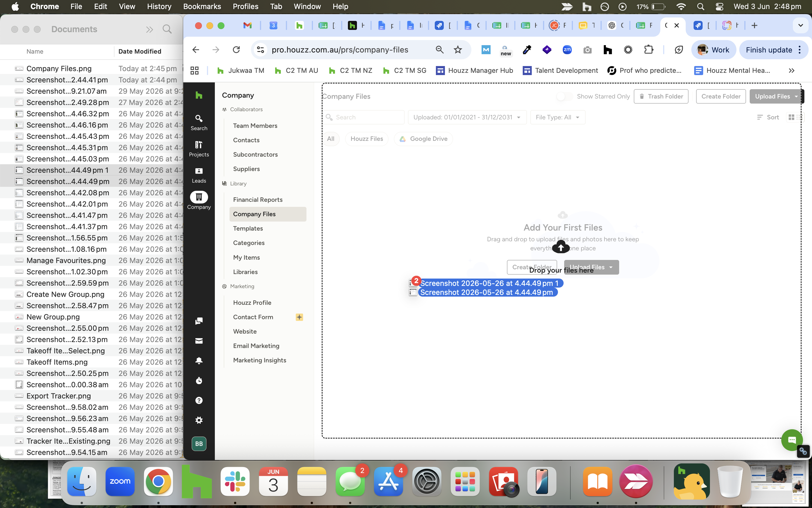Open the Bookmarks menu in the menu bar

tap(202, 6)
